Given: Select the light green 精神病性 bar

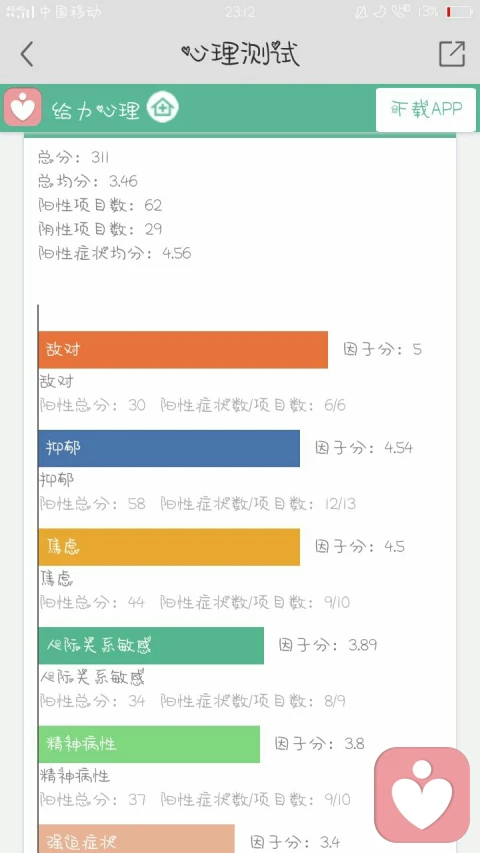Looking at the screenshot, I should tap(149, 744).
